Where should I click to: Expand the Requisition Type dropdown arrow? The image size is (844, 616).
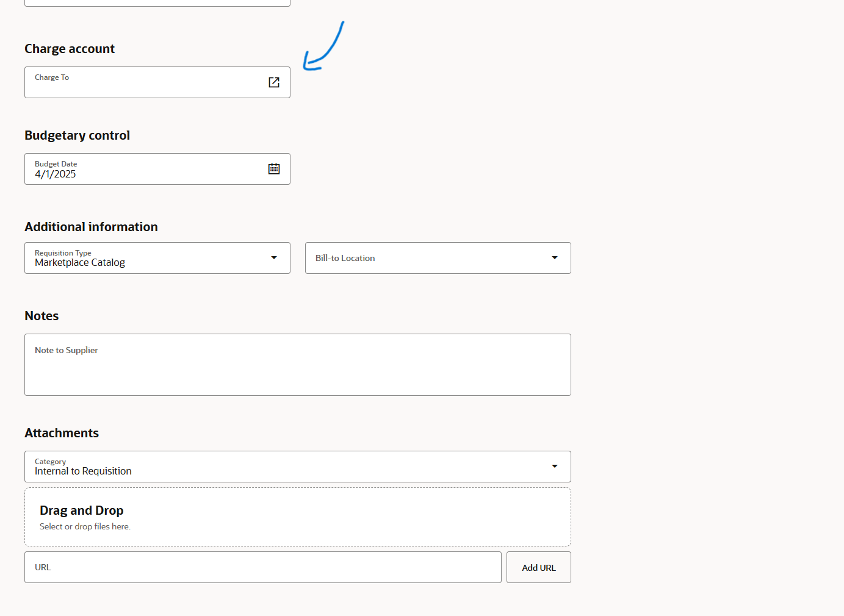click(274, 258)
